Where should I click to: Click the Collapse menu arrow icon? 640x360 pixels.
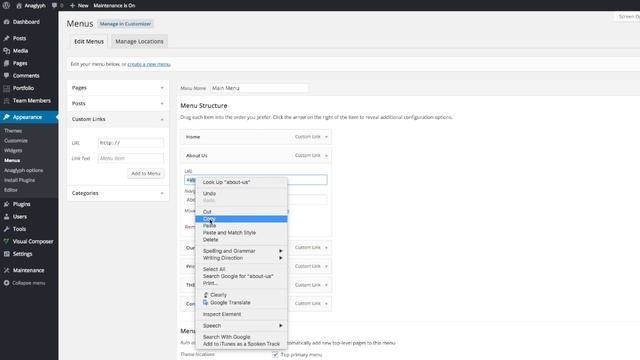tap(7, 283)
